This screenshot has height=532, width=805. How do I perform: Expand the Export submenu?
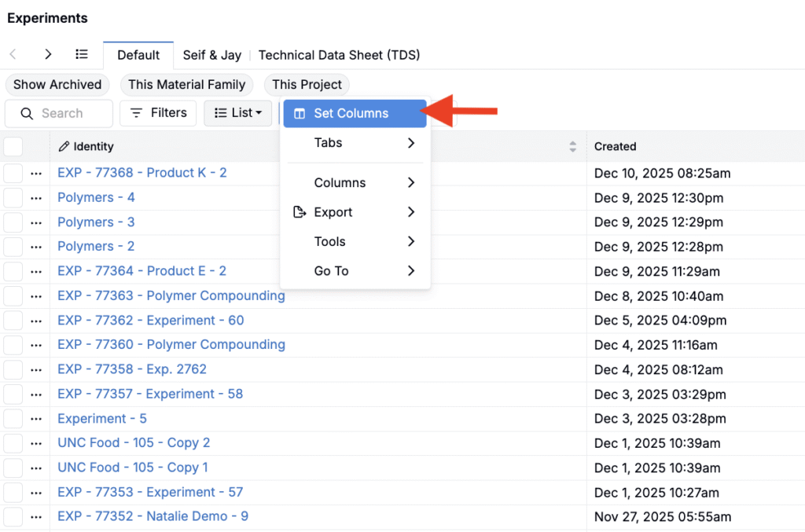click(355, 212)
